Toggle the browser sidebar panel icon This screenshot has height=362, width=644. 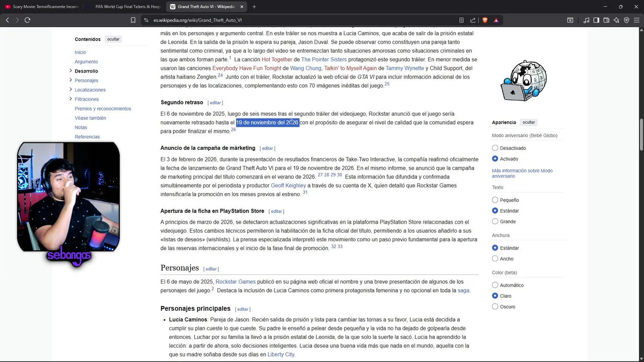[596, 20]
